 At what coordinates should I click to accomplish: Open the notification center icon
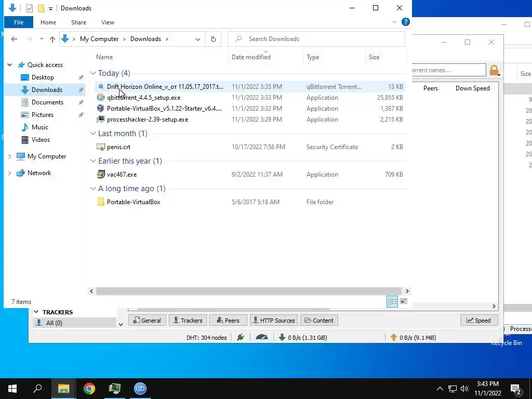[x=515, y=389]
